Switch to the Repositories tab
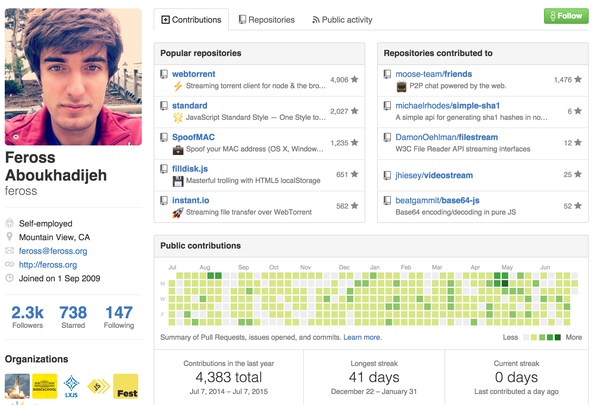 (x=267, y=20)
